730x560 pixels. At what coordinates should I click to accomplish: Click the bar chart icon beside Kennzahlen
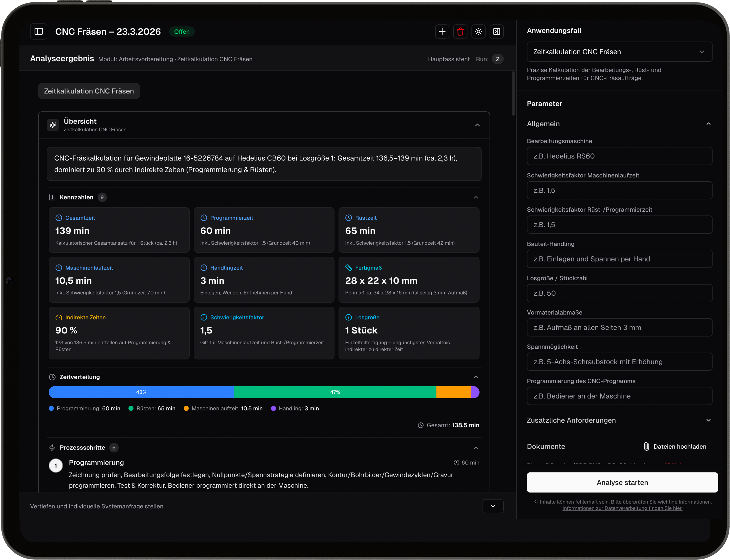pos(52,197)
